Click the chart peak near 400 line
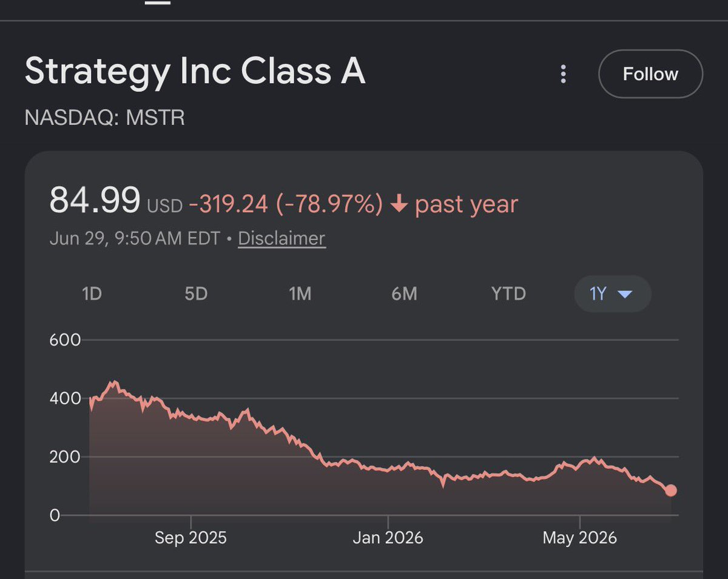728x579 pixels. coord(113,383)
